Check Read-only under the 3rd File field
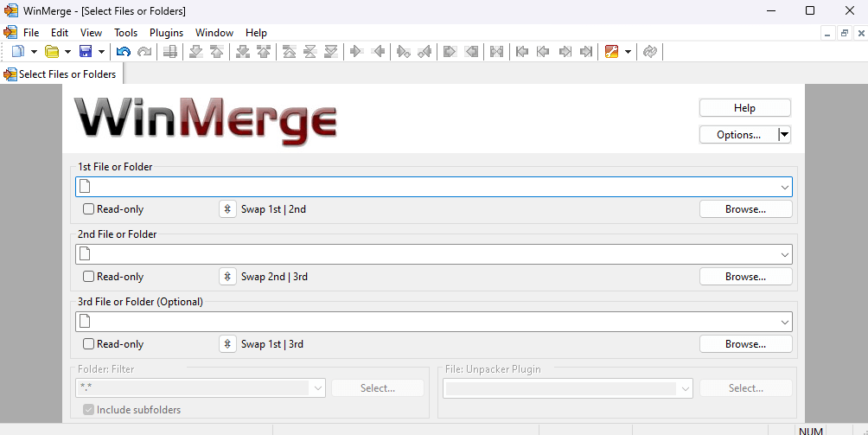Image resolution: width=868 pixels, height=435 pixels. [x=88, y=344]
